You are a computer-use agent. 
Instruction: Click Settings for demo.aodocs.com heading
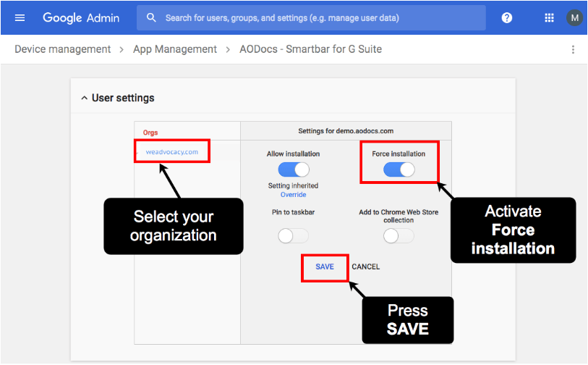tap(346, 131)
